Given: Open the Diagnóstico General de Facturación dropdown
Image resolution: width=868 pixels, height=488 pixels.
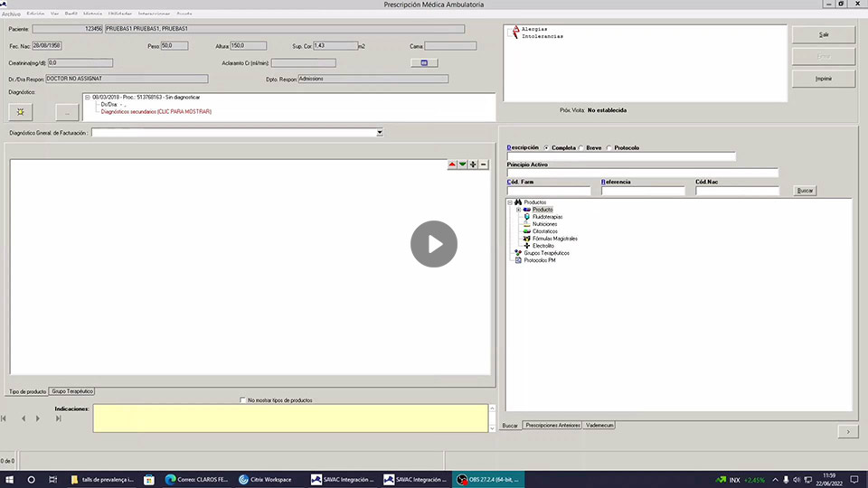Looking at the screenshot, I should point(380,133).
